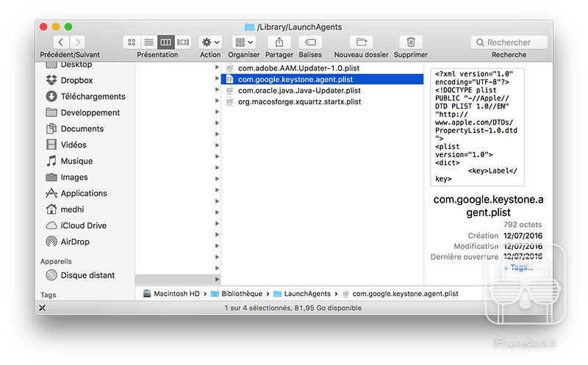Go to Bibliothèque in path bar
This screenshot has width=588, height=365.
tap(237, 294)
